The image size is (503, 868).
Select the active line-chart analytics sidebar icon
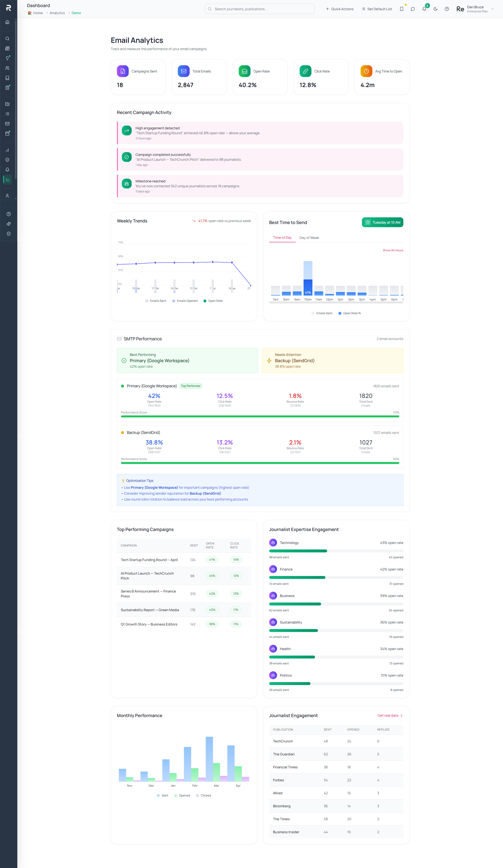pos(8,179)
